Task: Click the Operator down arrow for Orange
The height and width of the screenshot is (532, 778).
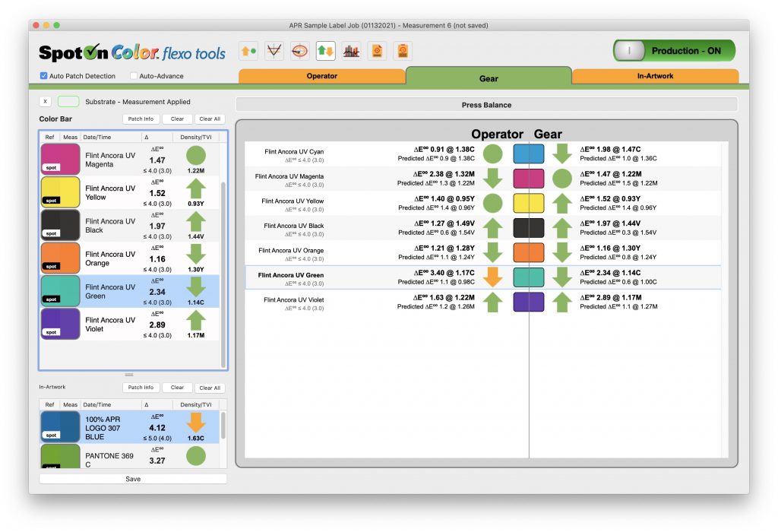Action: [x=492, y=252]
